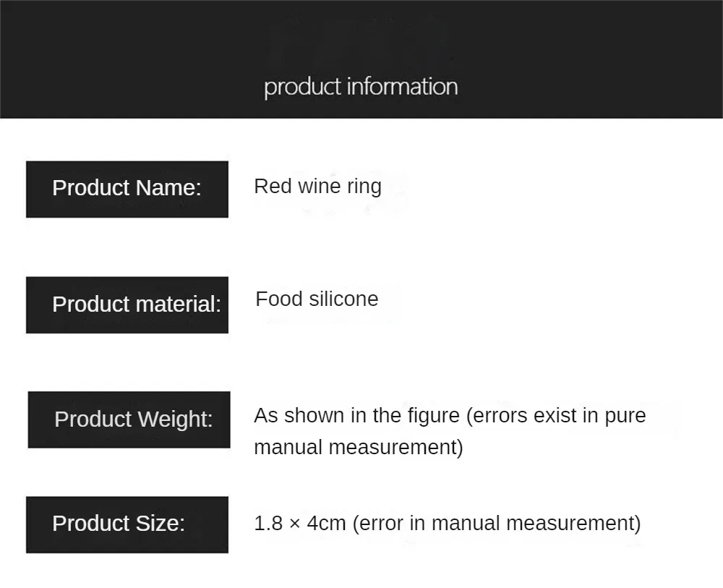Click the word 'wine' in product name
Image resolution: width=723 pixels, height=588 pixels.
point(319,187)
